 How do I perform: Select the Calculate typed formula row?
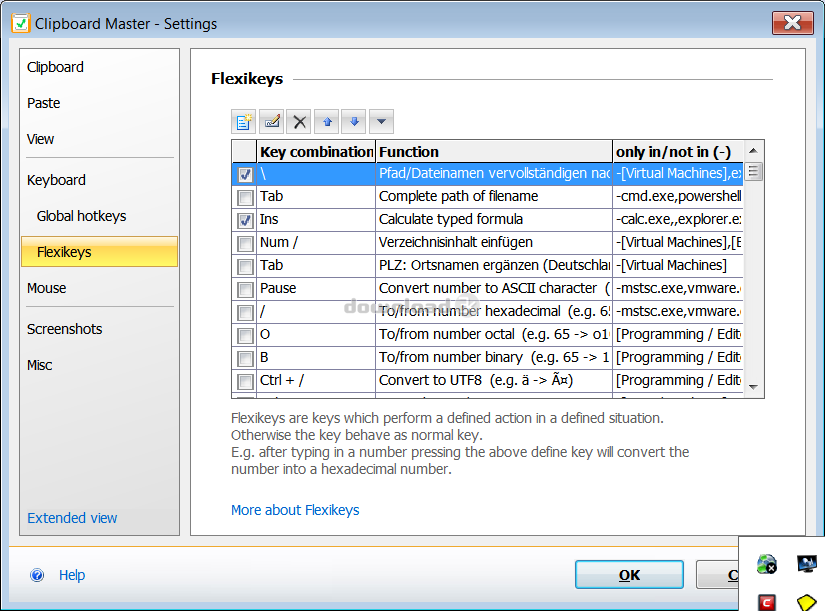tap(487, 220)
